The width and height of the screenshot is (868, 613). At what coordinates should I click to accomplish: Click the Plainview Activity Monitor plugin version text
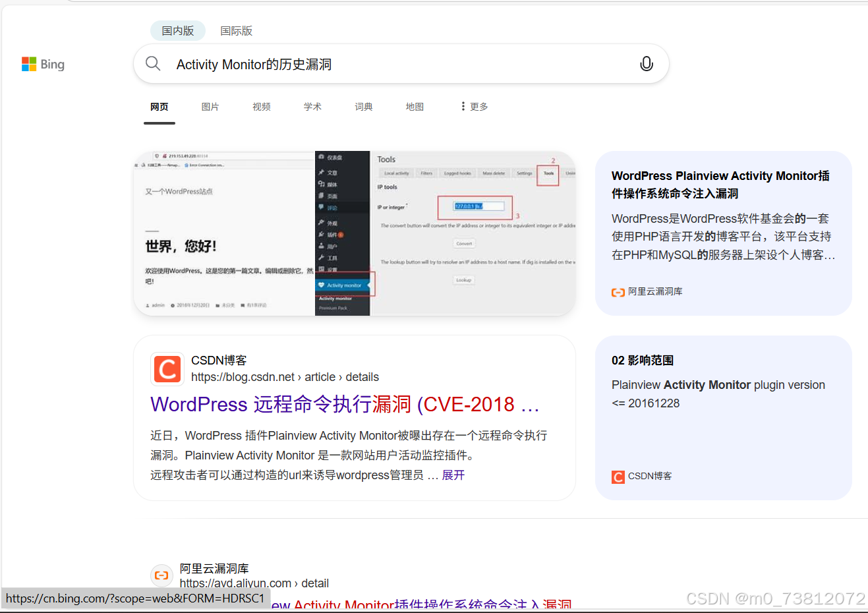pos(718,394)
